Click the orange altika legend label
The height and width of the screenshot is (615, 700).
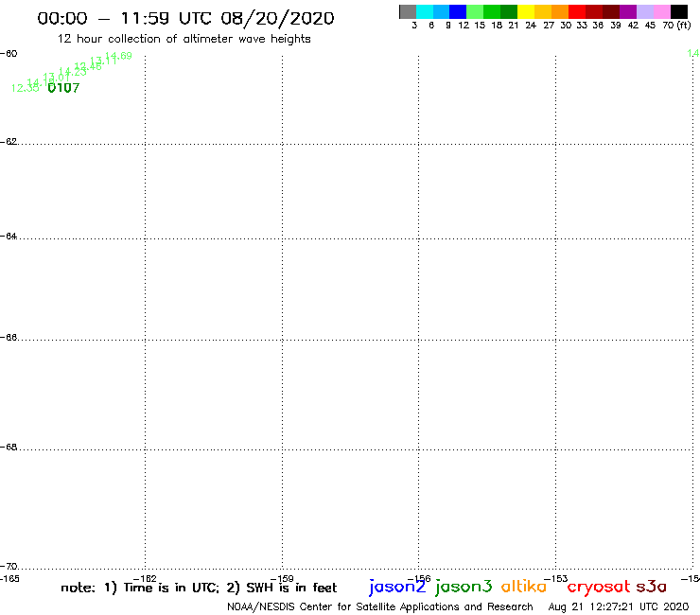[524, 586]
